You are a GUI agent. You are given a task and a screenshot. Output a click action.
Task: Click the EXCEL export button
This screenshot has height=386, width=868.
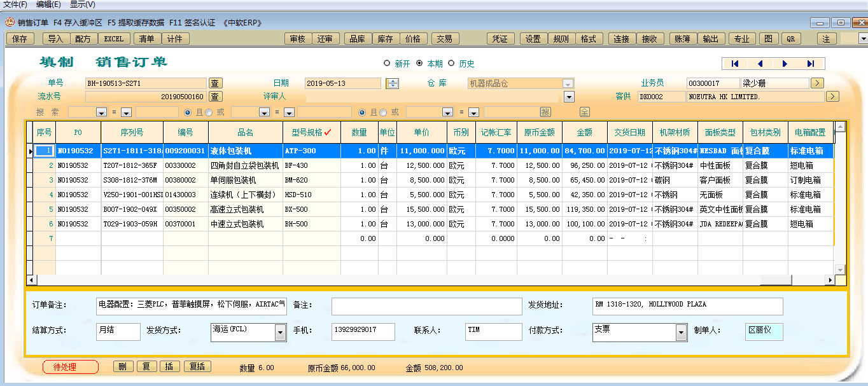[114, 39]
